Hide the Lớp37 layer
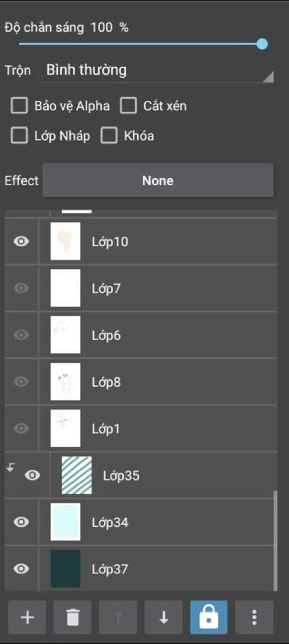Screen dimensions: 289x644 coord(21,569)
